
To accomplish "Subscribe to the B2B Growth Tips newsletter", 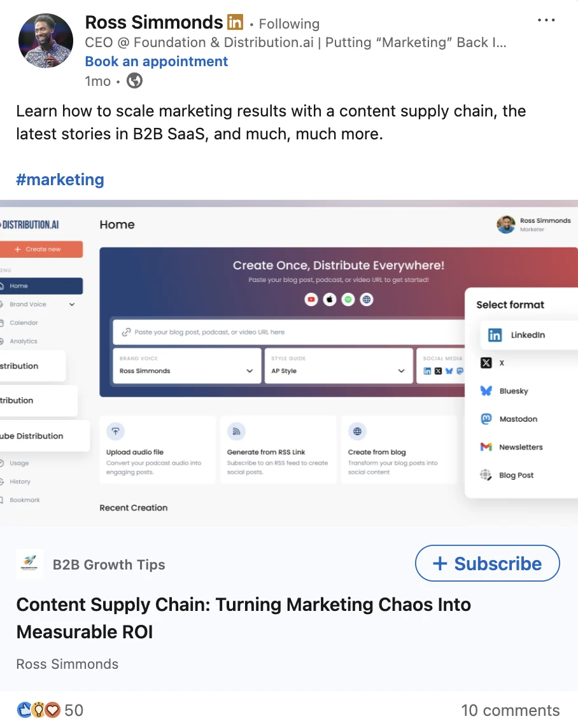I will click(x=487, y=563).
